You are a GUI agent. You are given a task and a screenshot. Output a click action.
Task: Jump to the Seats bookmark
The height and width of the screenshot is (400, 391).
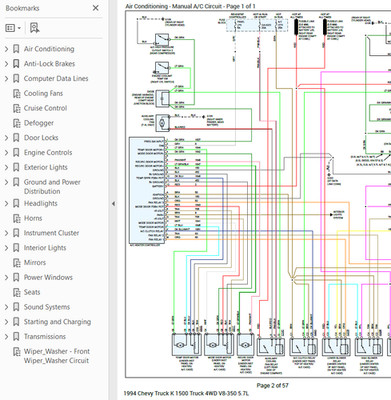[x=32, y=292]
